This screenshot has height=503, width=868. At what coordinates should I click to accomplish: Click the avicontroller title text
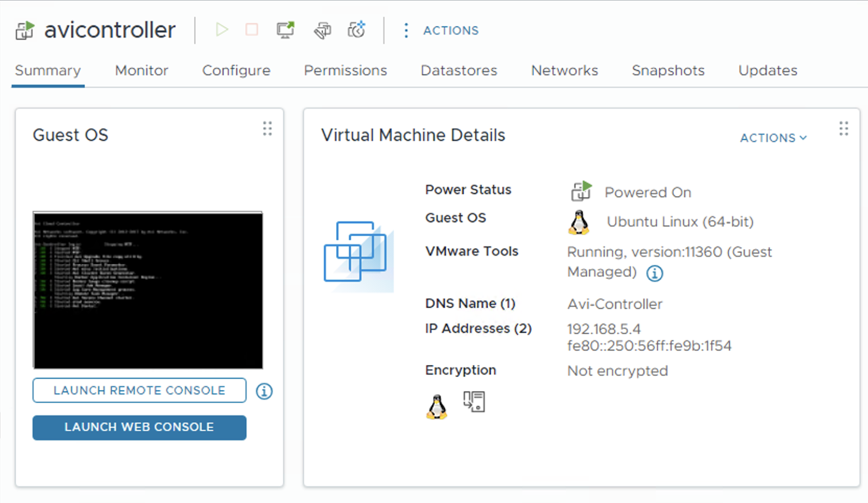coord(110,30)
